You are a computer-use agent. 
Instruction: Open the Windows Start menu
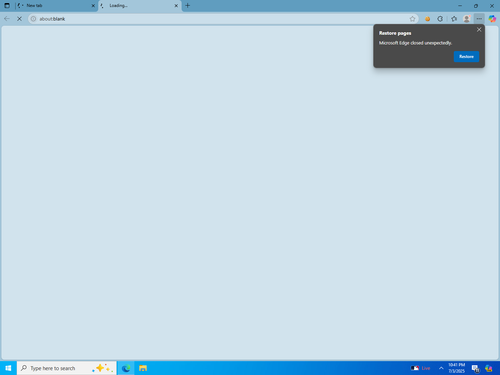click(8, 368)
